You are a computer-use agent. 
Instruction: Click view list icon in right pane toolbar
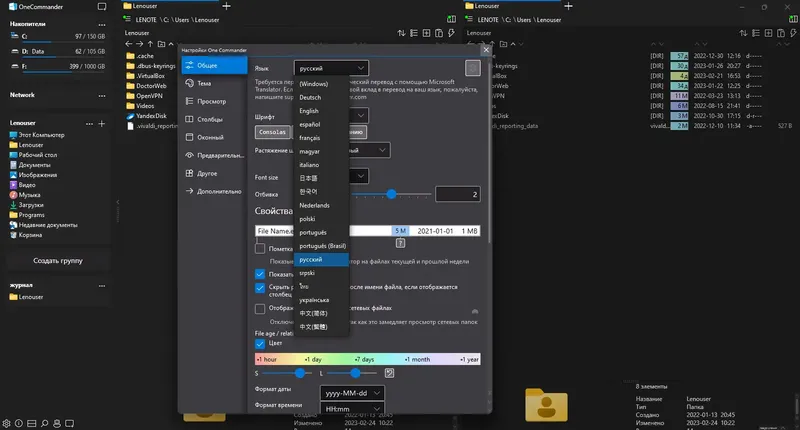click(756, 33)
